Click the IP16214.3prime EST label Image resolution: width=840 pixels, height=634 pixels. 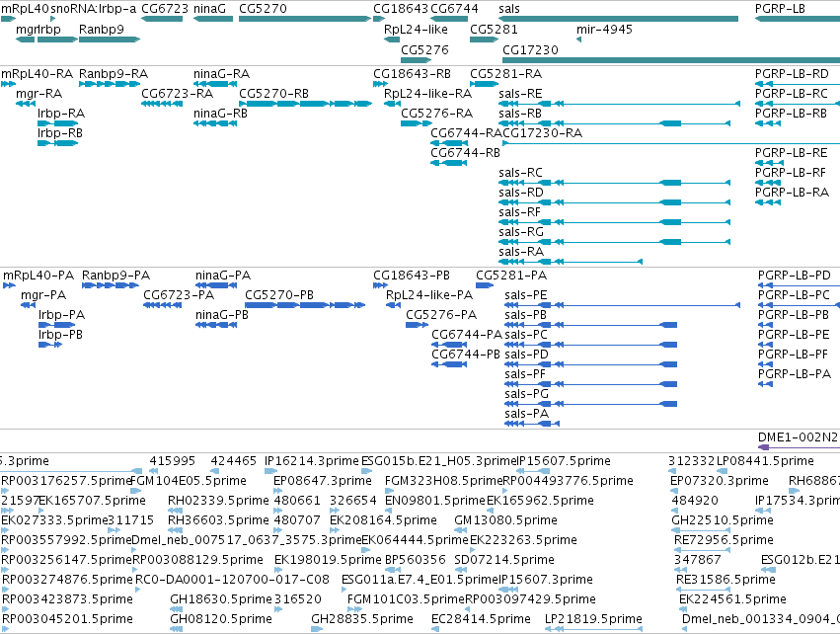click(312, 461)
